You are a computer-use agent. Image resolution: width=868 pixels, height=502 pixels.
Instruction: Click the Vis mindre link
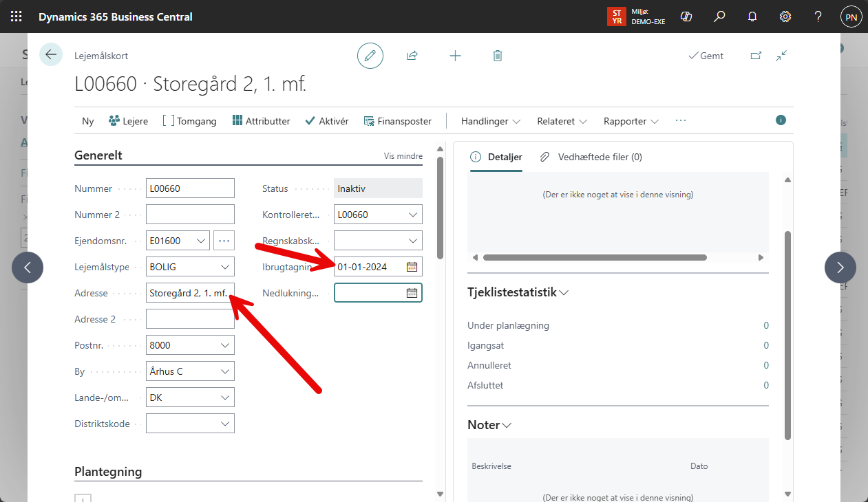[403, 156]
